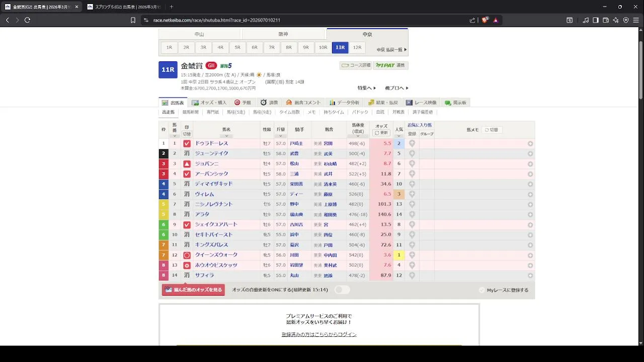Switch to the オッズ・購入 tab
Viewport: 644px width, 362px height.
(209, 103)
